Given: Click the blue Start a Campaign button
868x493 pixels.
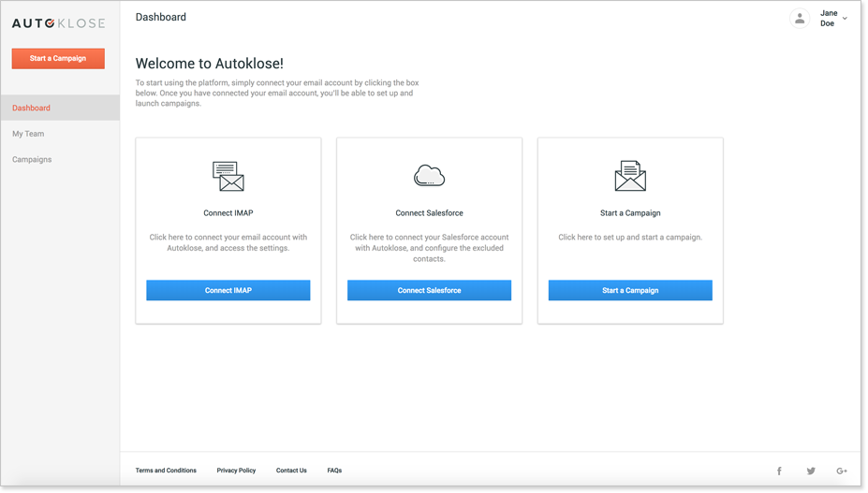Looking at the screenshot, I should 630,291.
